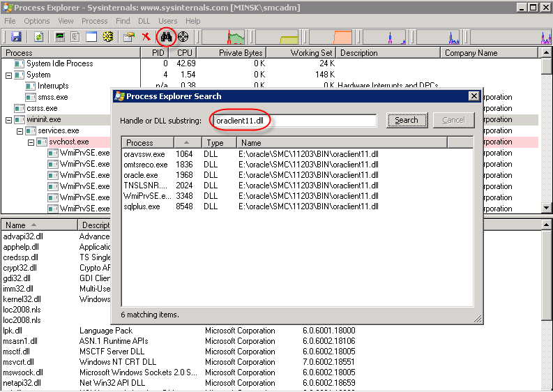Open the File menu
Image resolution: width=553 pixels, height=392 pixels.
coord(10,21)
